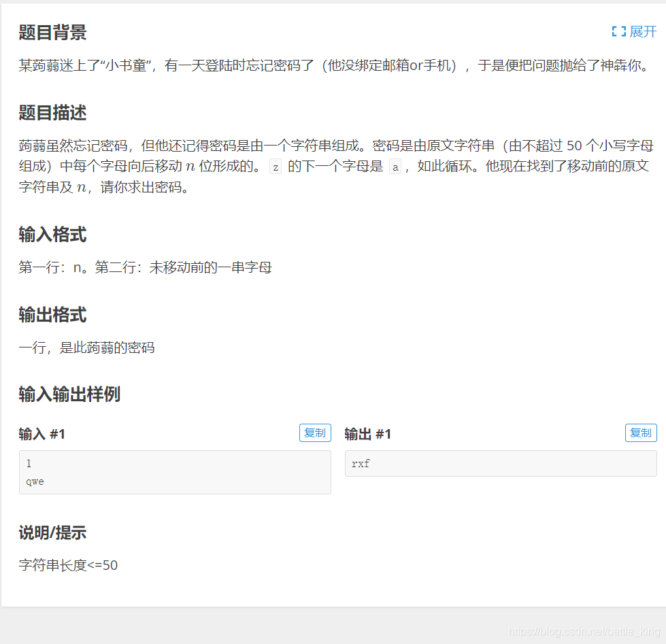Click the 说明/提示 heading
This screenshot has width=666, height=644.
(x=52, y=533)
